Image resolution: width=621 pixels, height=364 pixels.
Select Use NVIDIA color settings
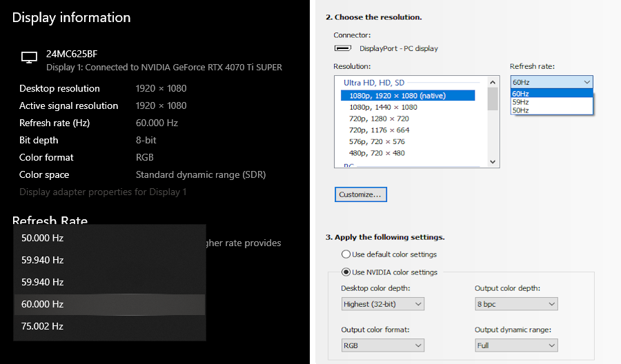click(389, 272)
